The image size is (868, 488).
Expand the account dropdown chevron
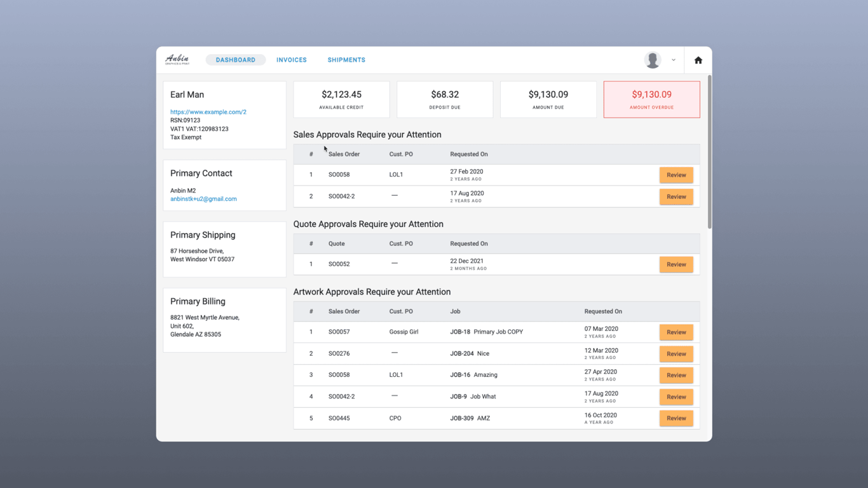coord(674,60)
